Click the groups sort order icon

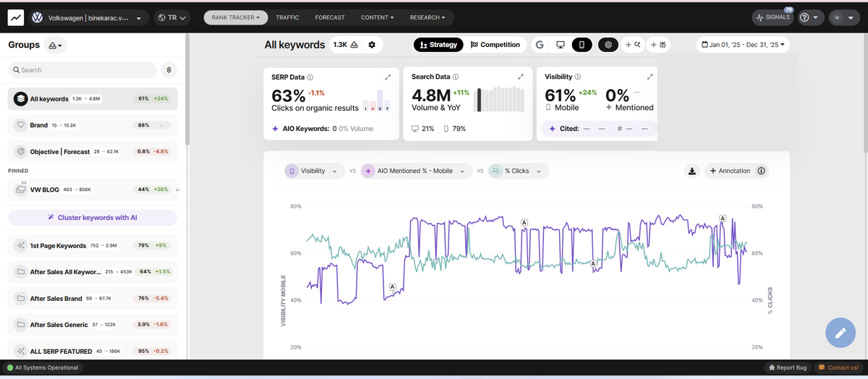click(x=169, y=70)
